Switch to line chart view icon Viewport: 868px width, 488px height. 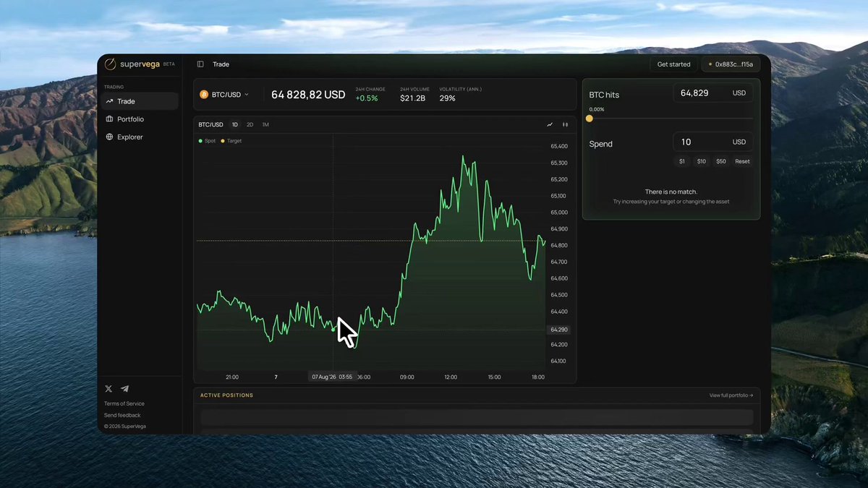coord(550,124)
